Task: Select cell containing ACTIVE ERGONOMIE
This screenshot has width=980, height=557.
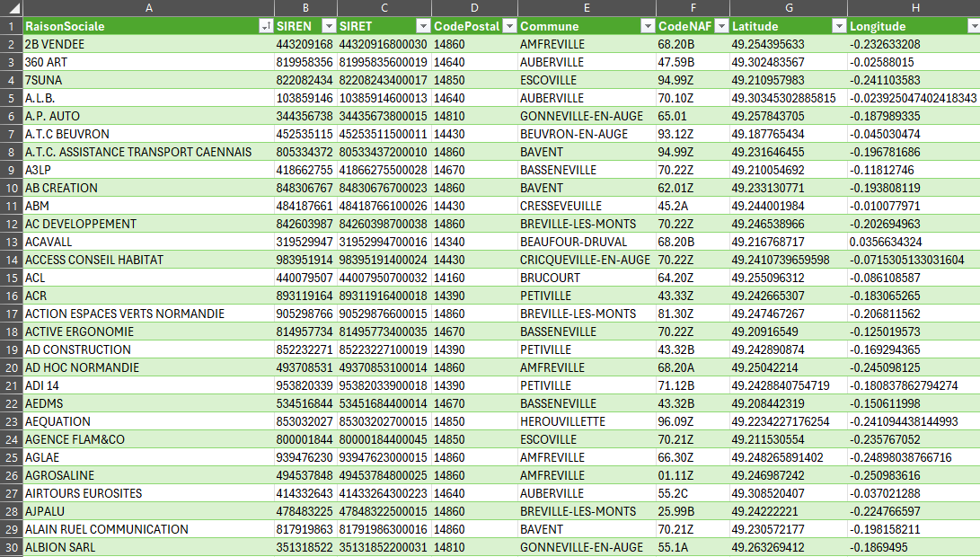Action: 149,332
